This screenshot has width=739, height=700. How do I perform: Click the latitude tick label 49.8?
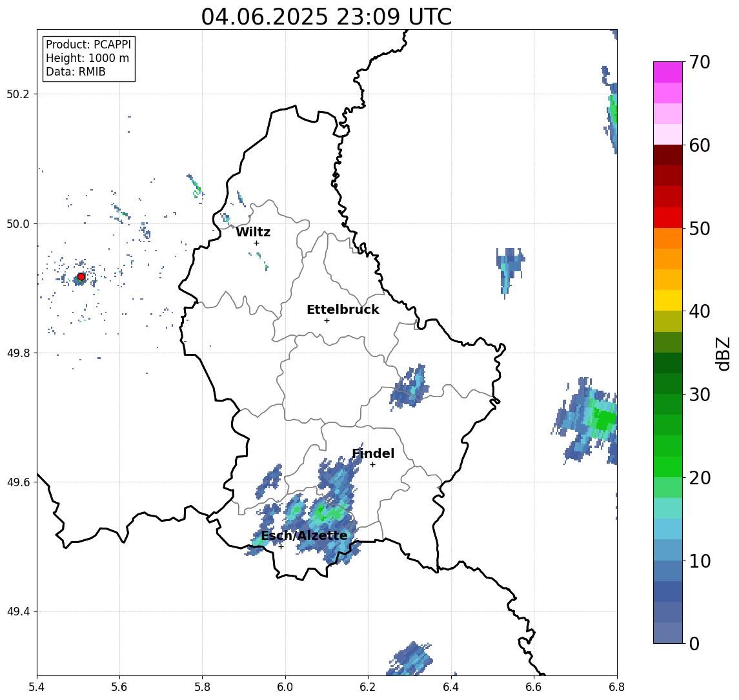17,353
